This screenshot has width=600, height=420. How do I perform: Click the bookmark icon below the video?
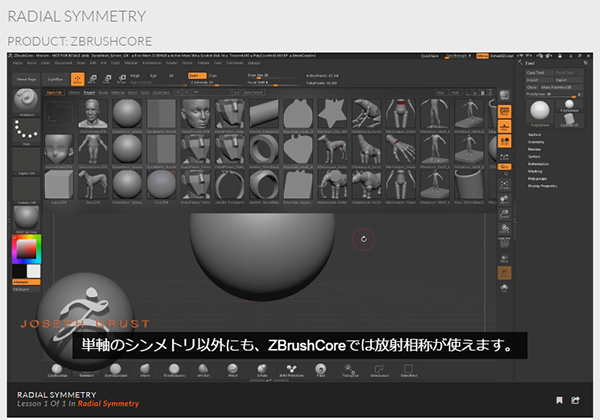[x=559, y=400]
